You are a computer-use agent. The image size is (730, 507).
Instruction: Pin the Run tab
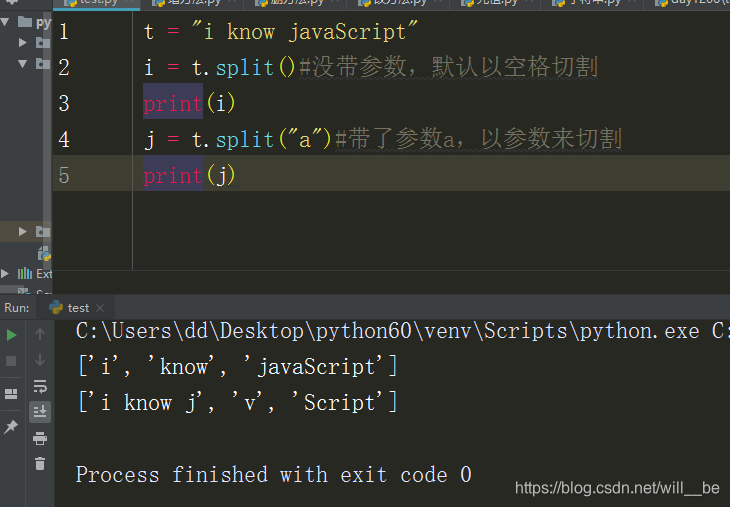tap(11, 426)
